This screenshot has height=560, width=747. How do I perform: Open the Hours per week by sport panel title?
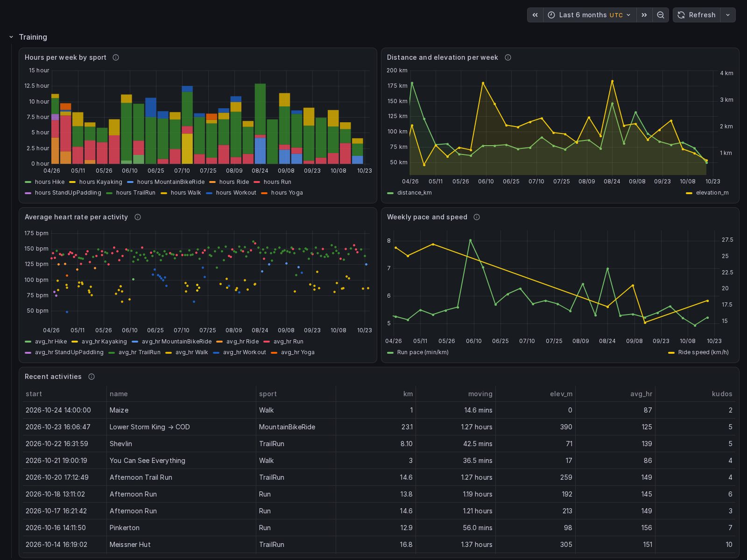tap(65, 57)
